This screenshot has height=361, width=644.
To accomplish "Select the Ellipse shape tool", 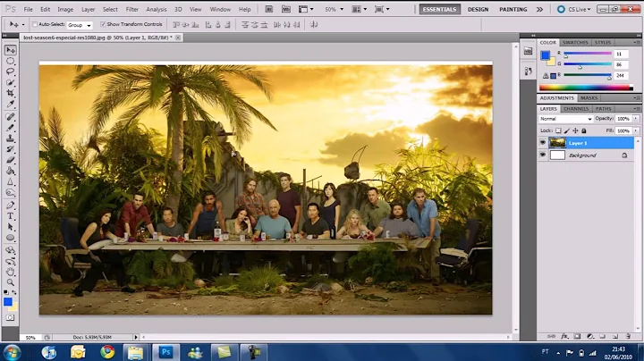I will point(11,238).
